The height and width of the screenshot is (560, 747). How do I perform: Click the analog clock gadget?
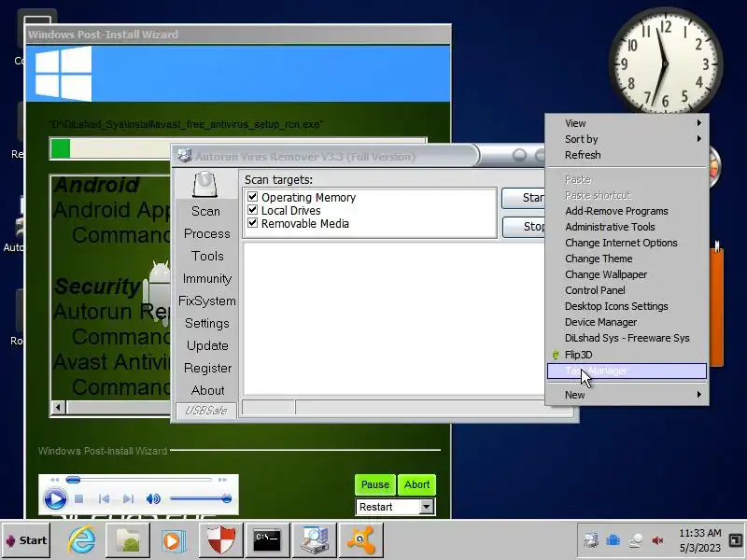click(665, 63)
